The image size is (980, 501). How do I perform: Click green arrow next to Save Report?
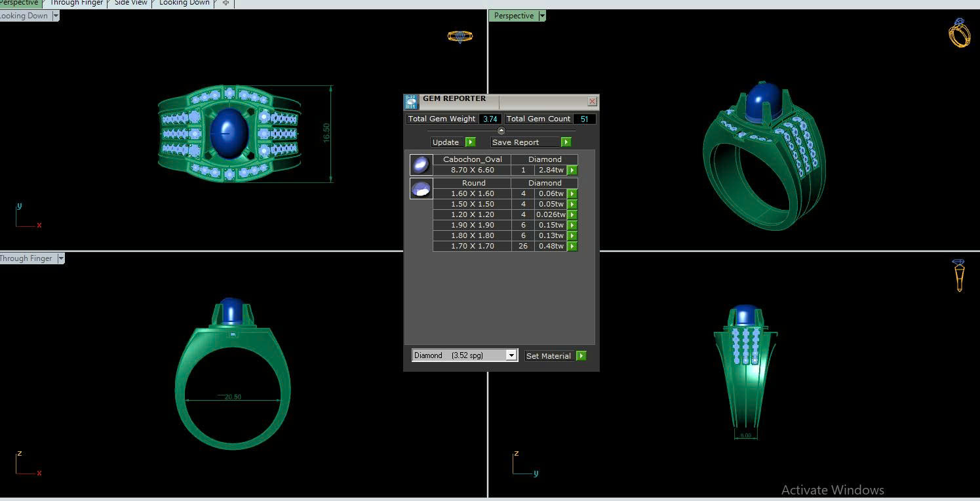[566, 142]
